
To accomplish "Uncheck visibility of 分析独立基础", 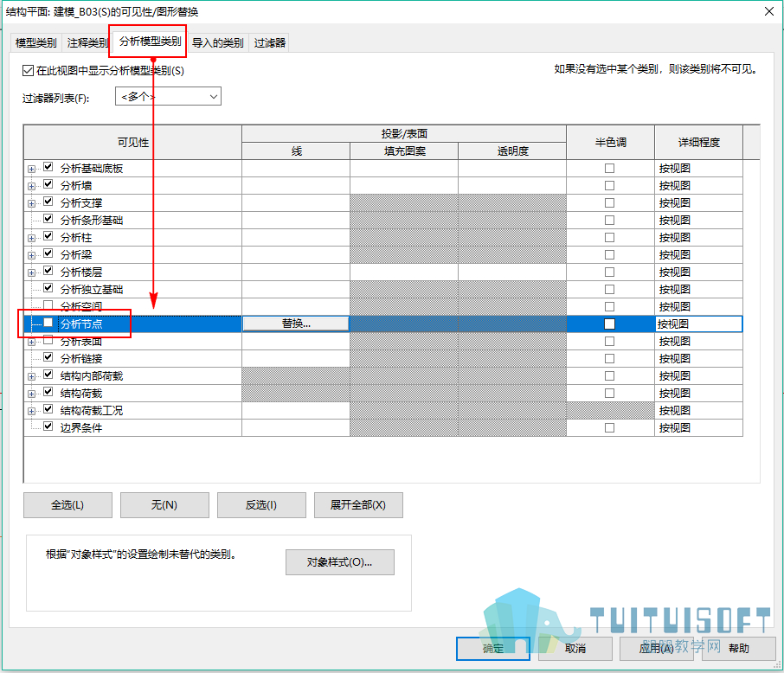I will click(x=48, y=288).
